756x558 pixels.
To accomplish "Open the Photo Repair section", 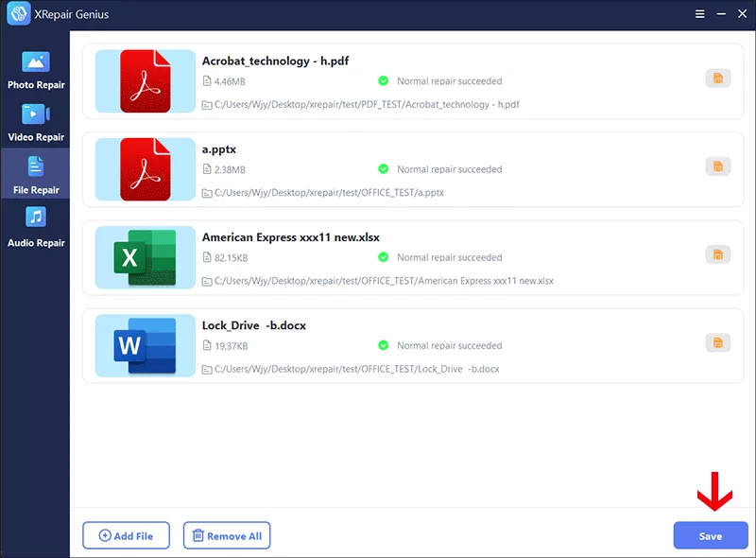I will tap(36, 71).
